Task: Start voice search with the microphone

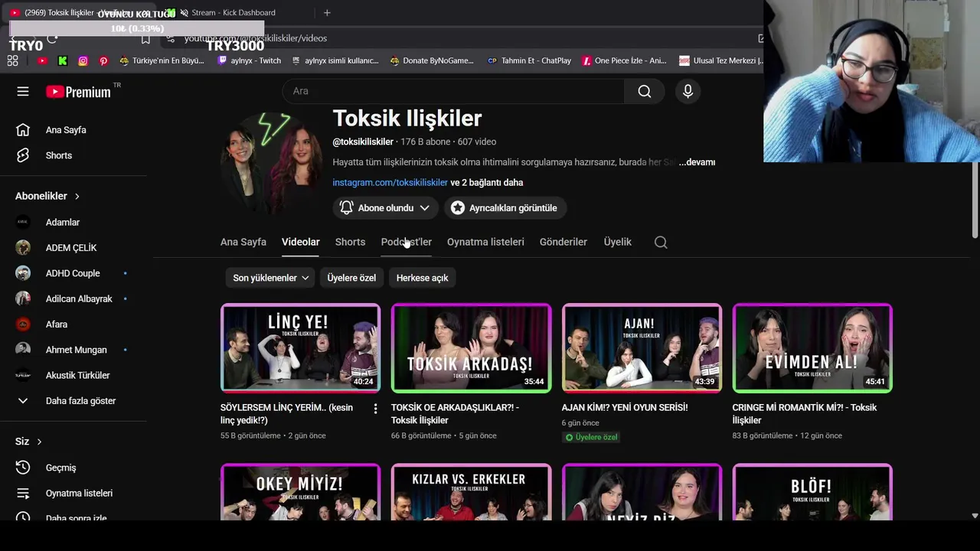Action: [x=688, y=91]
